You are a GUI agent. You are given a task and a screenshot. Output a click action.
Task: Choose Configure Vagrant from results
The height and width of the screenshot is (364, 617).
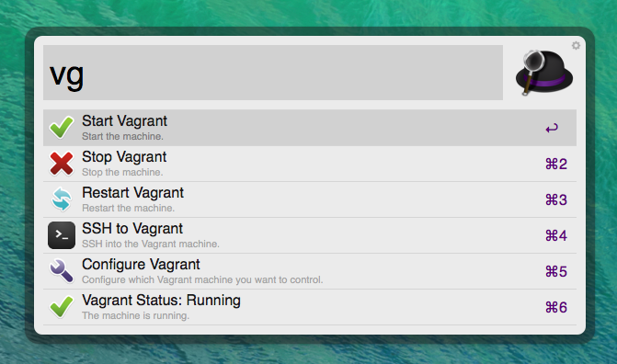[310, 271]
